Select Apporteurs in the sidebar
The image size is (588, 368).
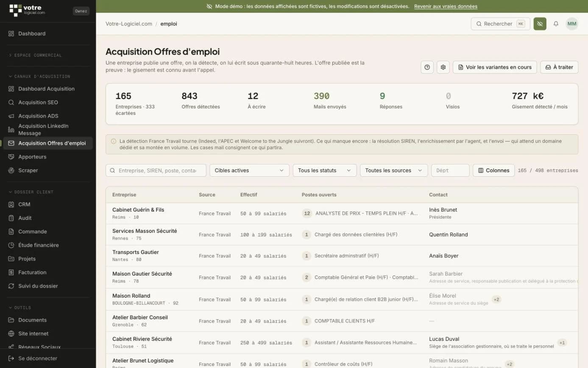[x=48, y=156]
